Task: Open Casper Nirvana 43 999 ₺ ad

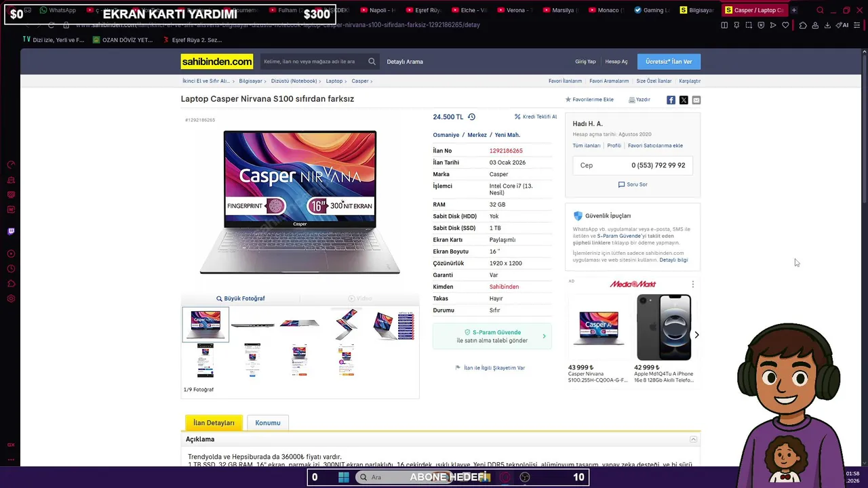Action: pos(598,339)
